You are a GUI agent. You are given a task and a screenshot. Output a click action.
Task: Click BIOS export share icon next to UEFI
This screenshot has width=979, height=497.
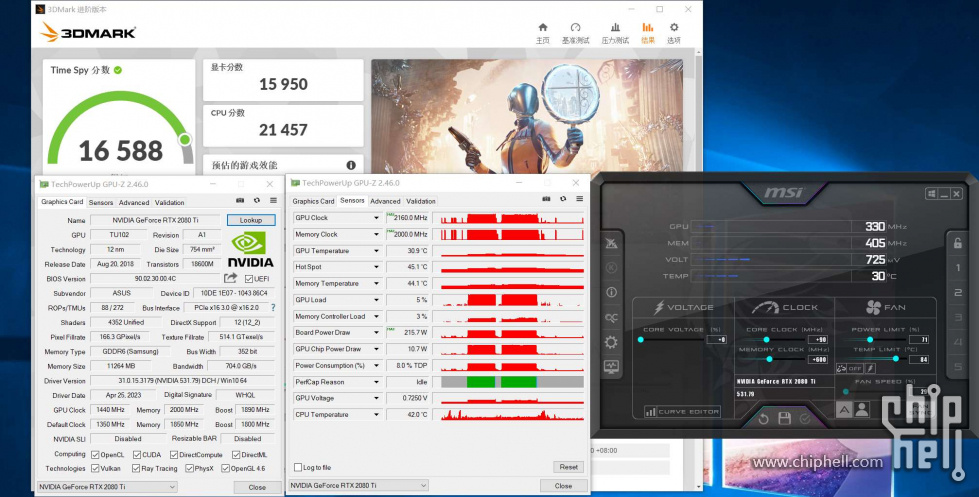pos(230,278)
